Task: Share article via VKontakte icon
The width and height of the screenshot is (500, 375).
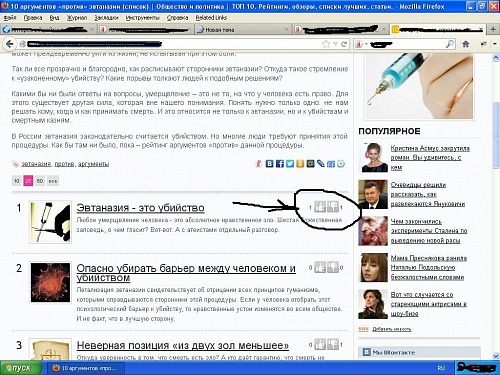Action: [x=269, y=164]
